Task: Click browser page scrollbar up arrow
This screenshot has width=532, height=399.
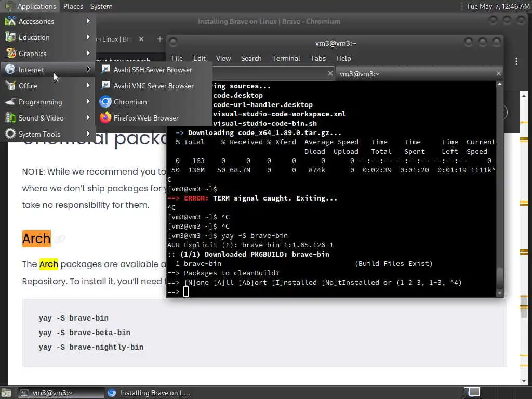Action: tap(524, 96)
